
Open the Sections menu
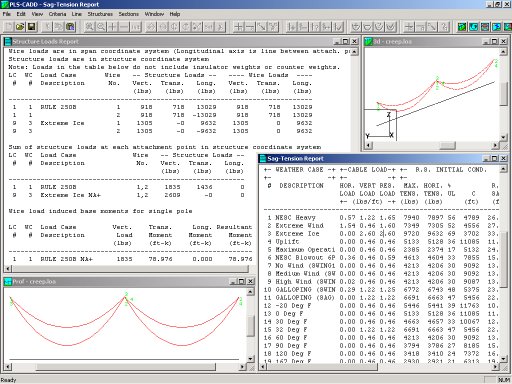(x=128, y=14)
